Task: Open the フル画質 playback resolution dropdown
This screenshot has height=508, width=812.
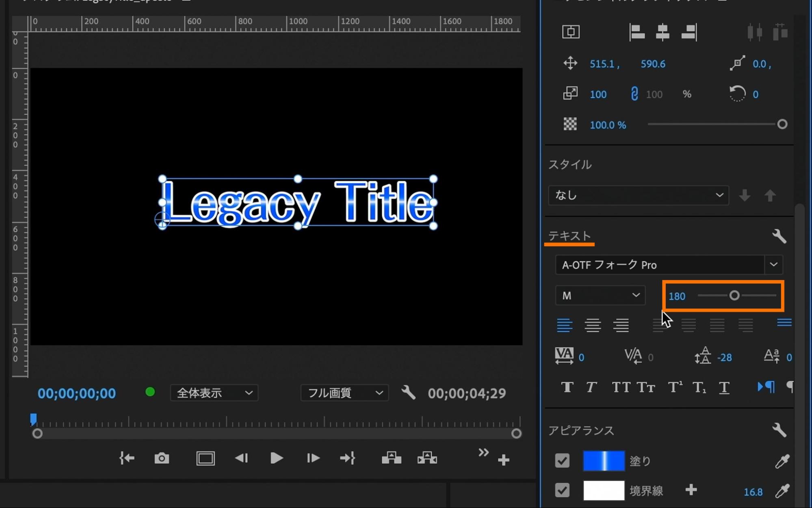Action: (344, 393)
